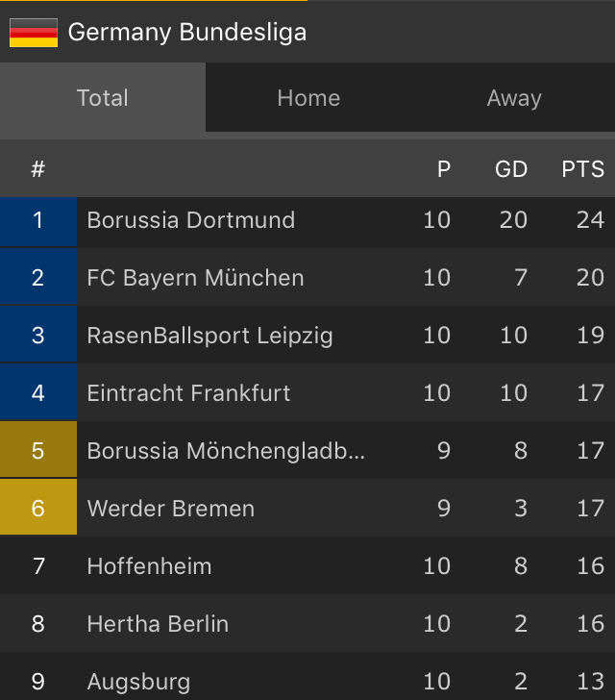Click the blue position 1 badge
Image resolution: width=615 pixels, height=700 pixels.
[38, 220]
